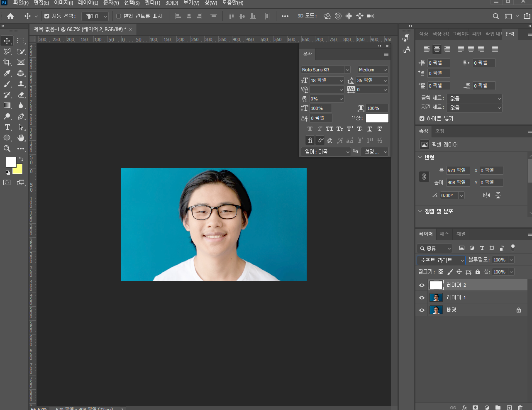532x410 pixels.
Task: Delete layer using trash icon
Action: [520, 408]
